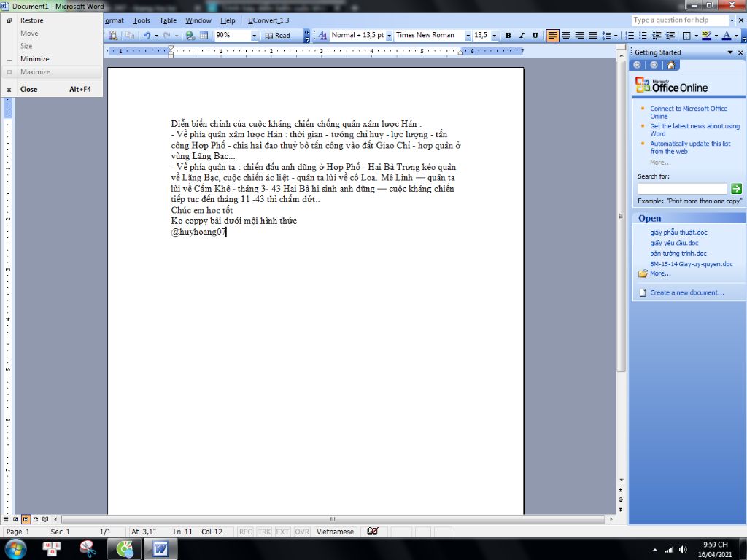Open the Window menu

pyautogui.click(x=198, y=20)
